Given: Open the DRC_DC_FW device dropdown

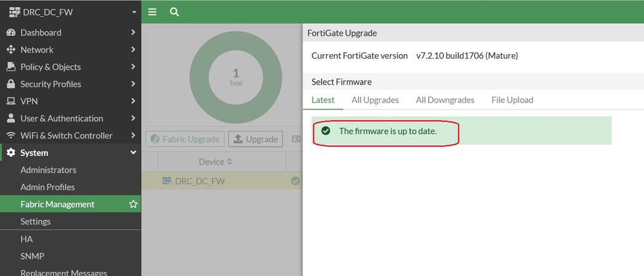Looking at the screenshot, I should tap(133, 12).
